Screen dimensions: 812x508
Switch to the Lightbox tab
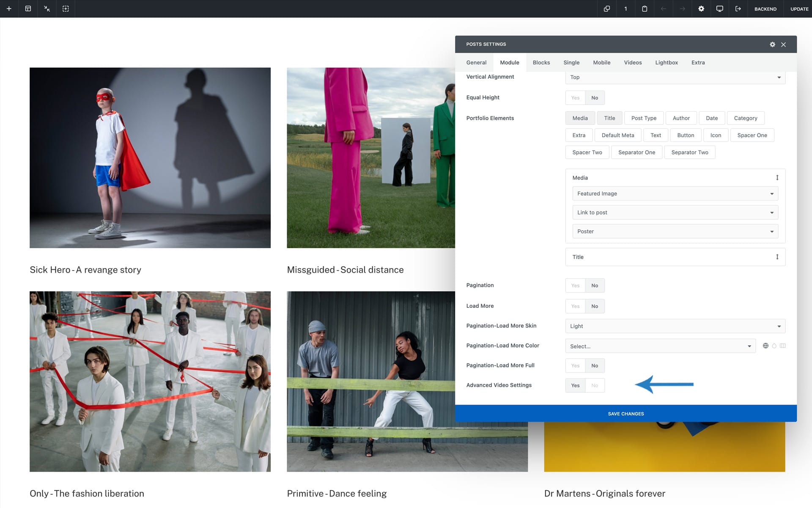[x=667, y=63]
